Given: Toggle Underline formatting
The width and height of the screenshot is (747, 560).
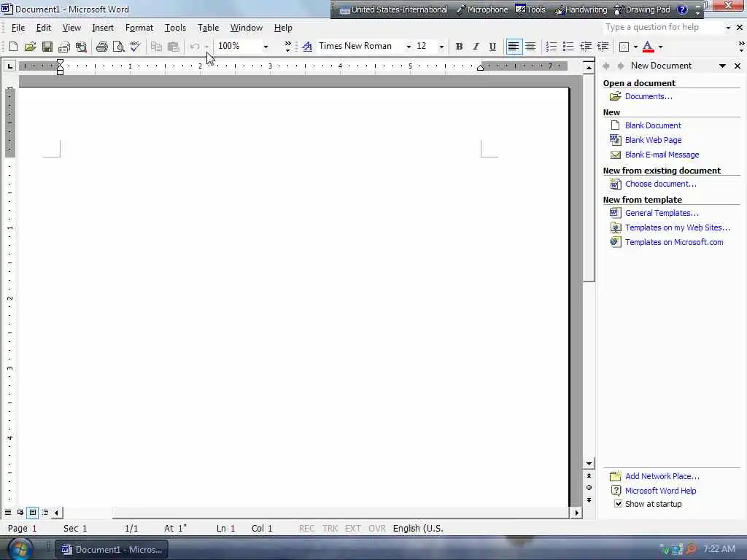Looking at the screenshot, I should coord(492,47).
